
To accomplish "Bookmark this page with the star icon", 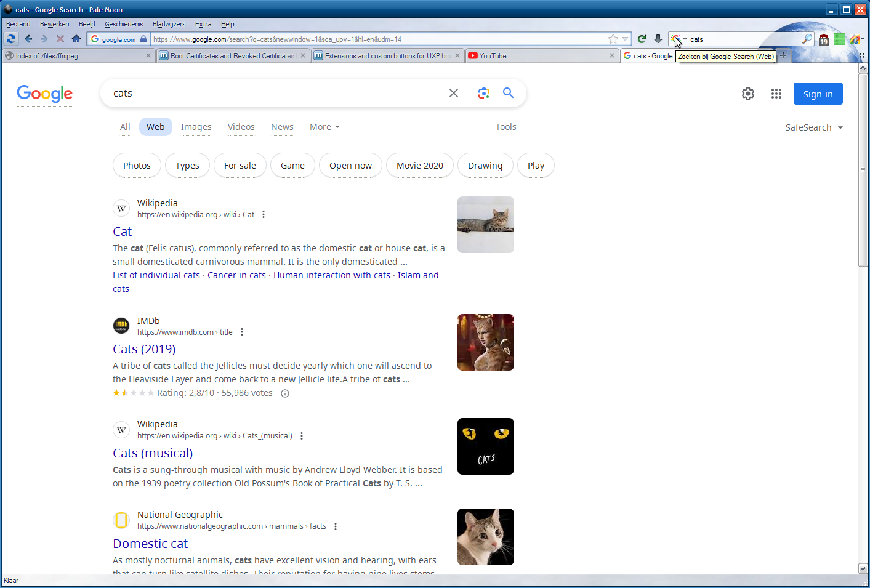I will point(613,39).
